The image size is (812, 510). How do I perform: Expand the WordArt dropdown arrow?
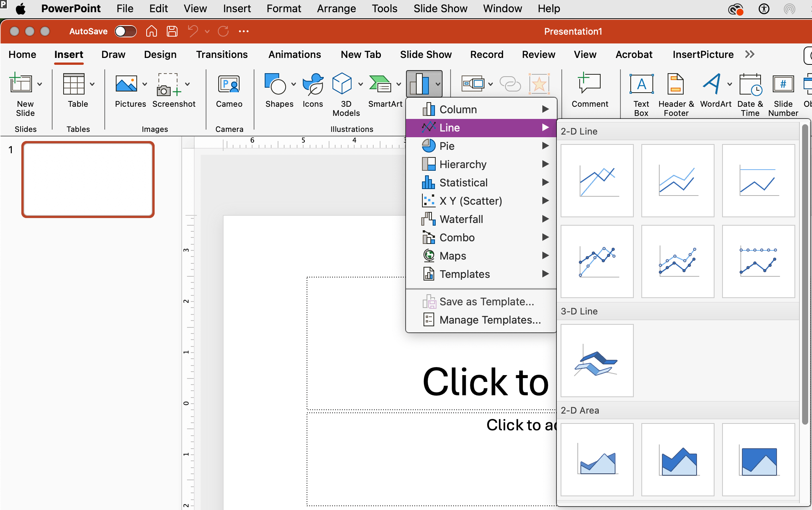point(730,84)
